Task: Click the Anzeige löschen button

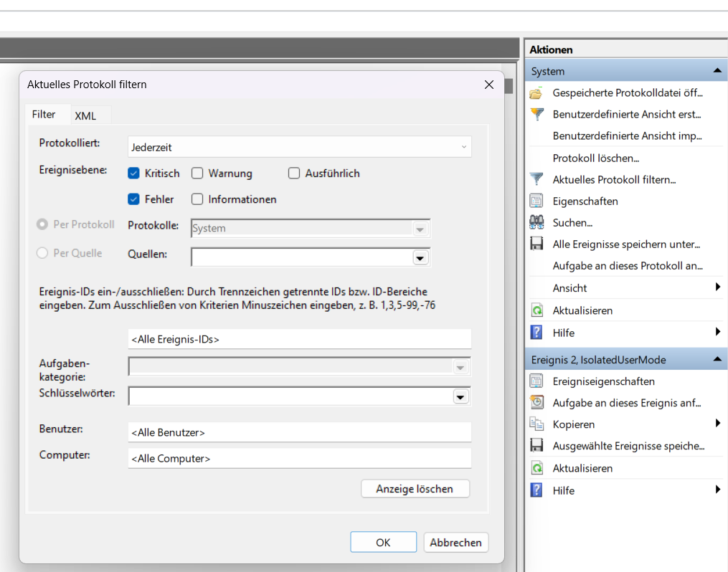Action: point(415,489)
